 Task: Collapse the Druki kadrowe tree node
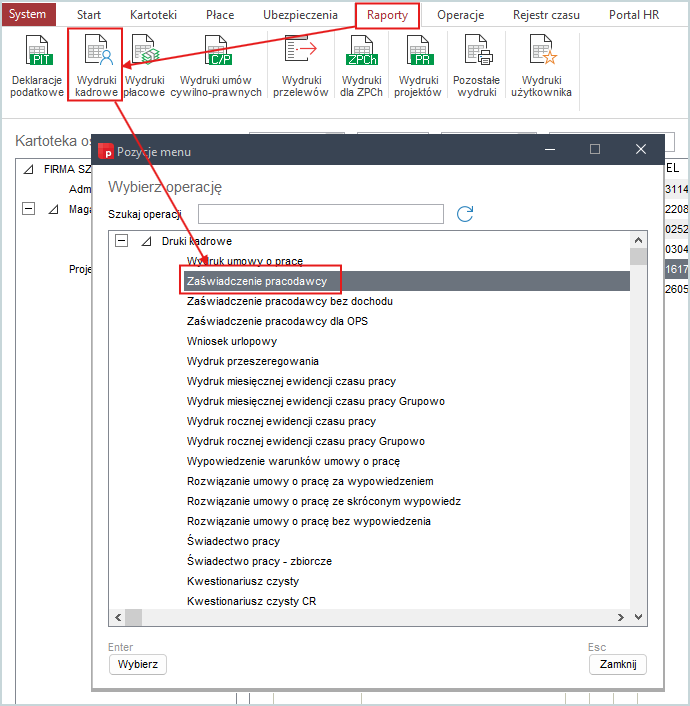tap(121, 241)
